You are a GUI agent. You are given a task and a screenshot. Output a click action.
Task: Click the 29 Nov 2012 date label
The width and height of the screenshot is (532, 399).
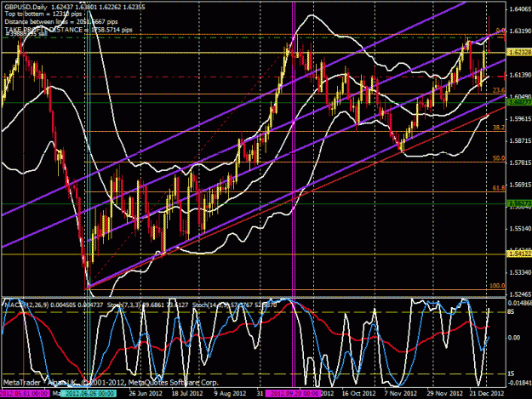(444, 394)
